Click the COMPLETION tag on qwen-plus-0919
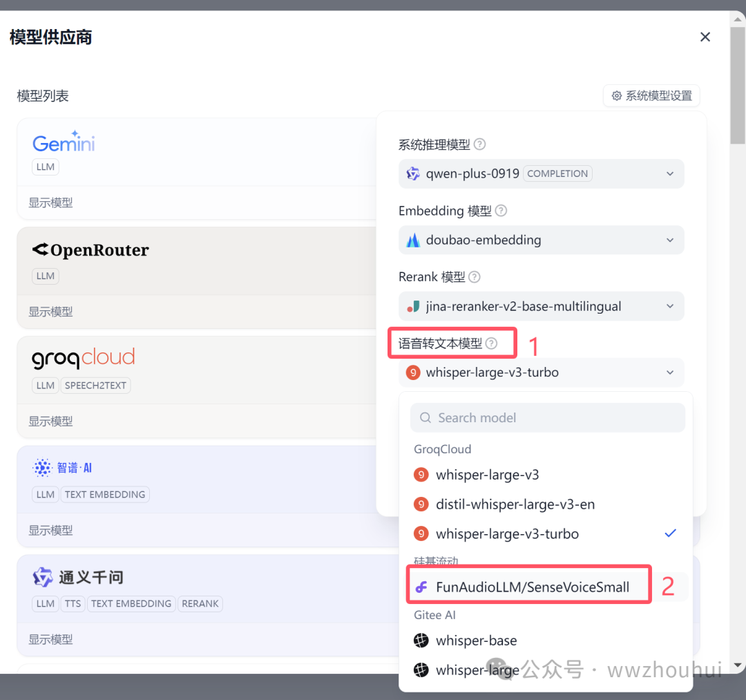 (x=557, y=173)
